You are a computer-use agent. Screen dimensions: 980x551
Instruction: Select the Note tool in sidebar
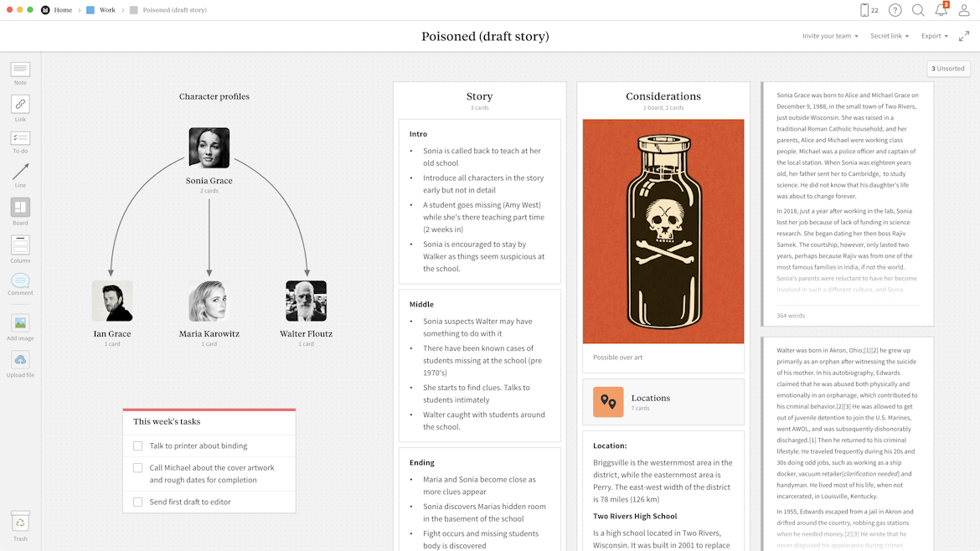click(20, 70)
